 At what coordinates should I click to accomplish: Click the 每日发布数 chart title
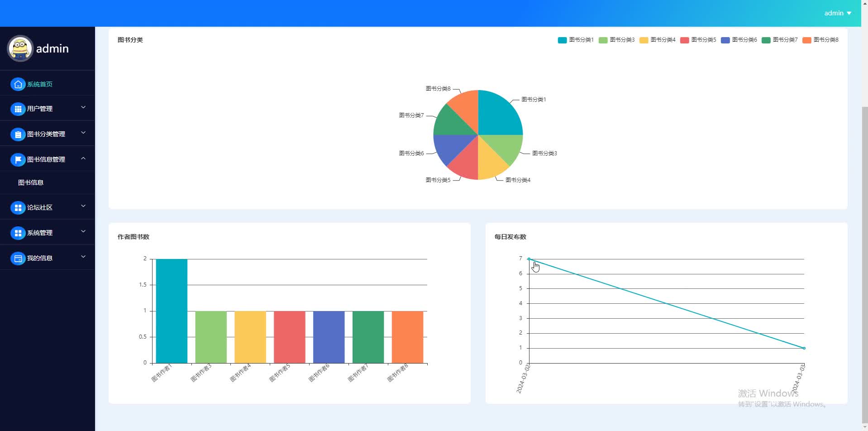[510, 237]
